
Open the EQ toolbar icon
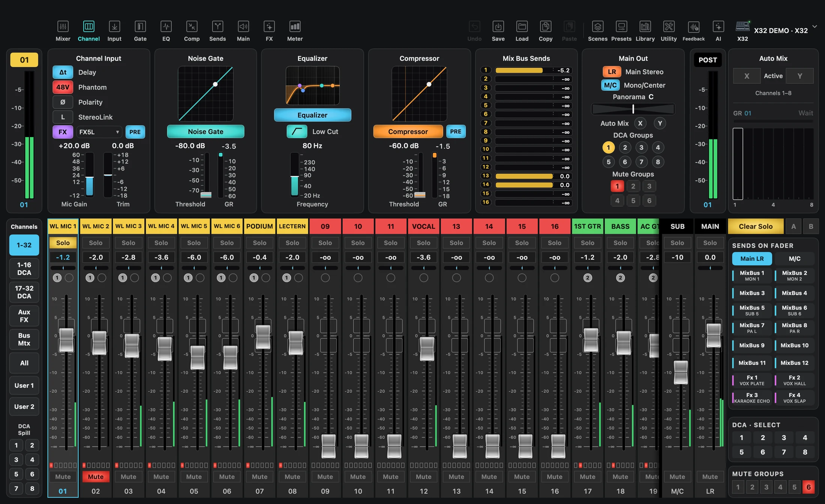click(166, 31)
